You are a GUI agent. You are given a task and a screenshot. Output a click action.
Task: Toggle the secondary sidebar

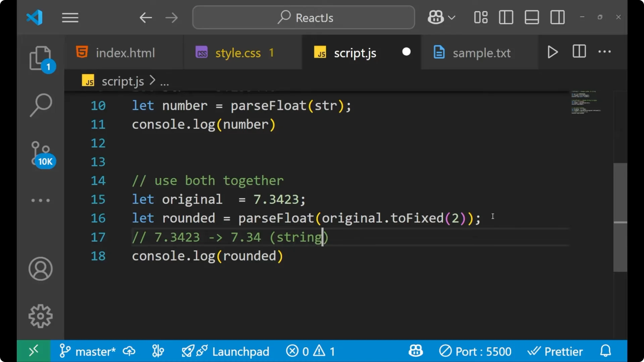(557, 17)
